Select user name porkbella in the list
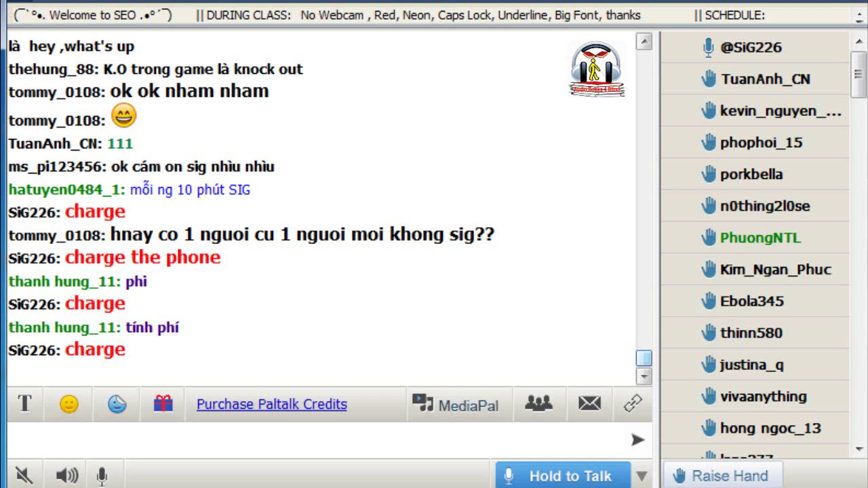The height and width of the screenshot is (488, 868). point(751,174)
